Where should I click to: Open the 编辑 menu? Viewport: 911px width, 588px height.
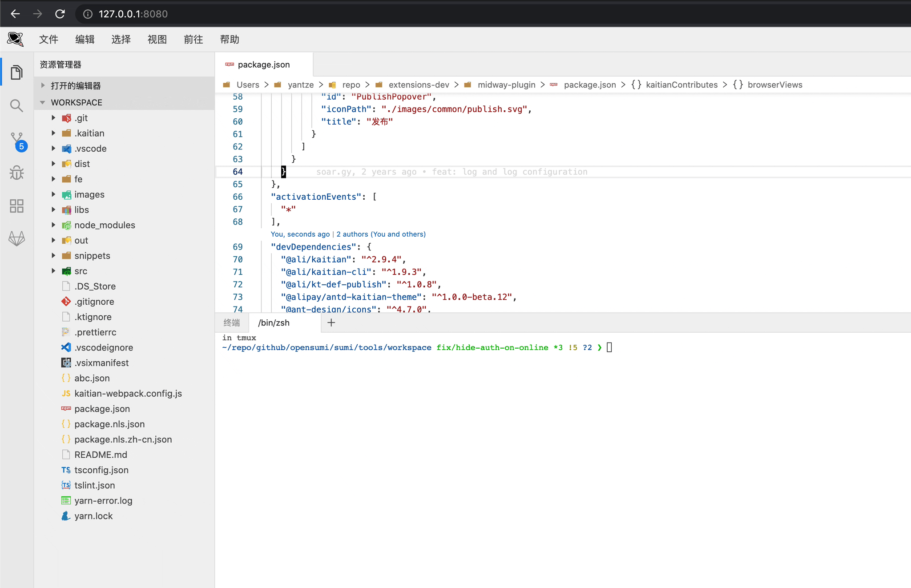[85, 40]
